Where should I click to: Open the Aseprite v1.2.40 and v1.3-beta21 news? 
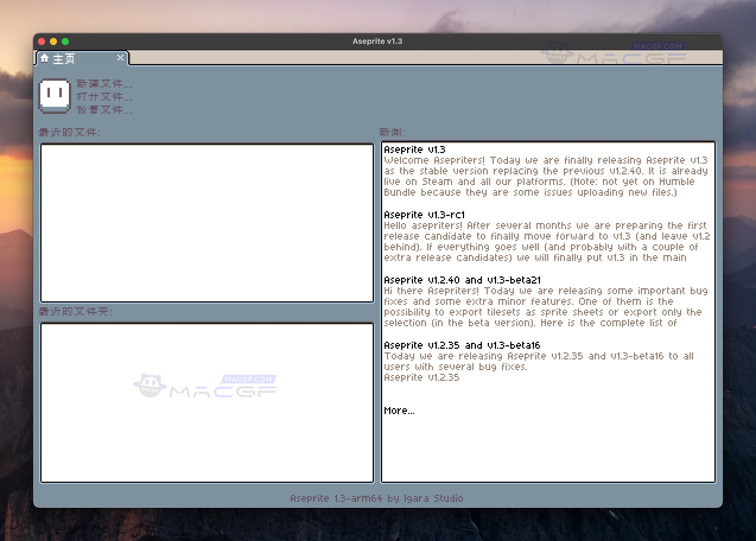pyautogui.click(x=463, y=280)
